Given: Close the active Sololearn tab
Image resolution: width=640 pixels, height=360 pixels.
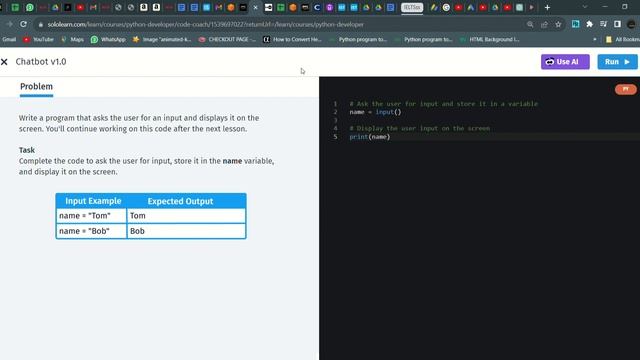Looking at the screenshot, I should point(256,7).
